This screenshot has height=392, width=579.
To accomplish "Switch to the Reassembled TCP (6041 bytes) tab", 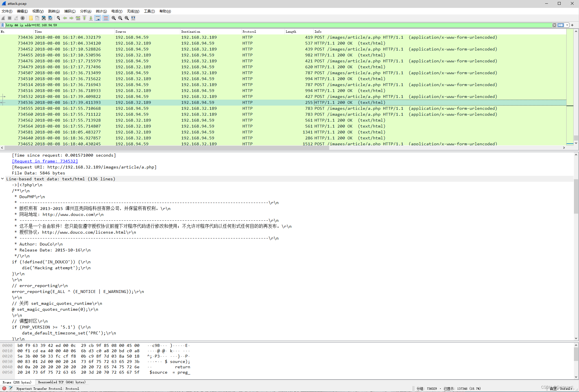I will point(62,382).
